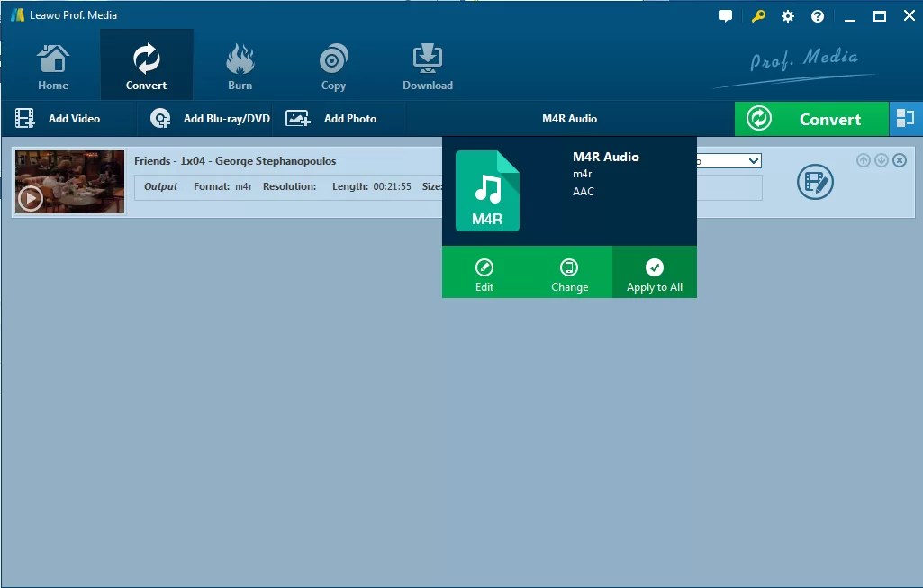This screenshot has height=588, width=923.
Task: Click the Download arrow icon
Action: click(x=427, y=56)
